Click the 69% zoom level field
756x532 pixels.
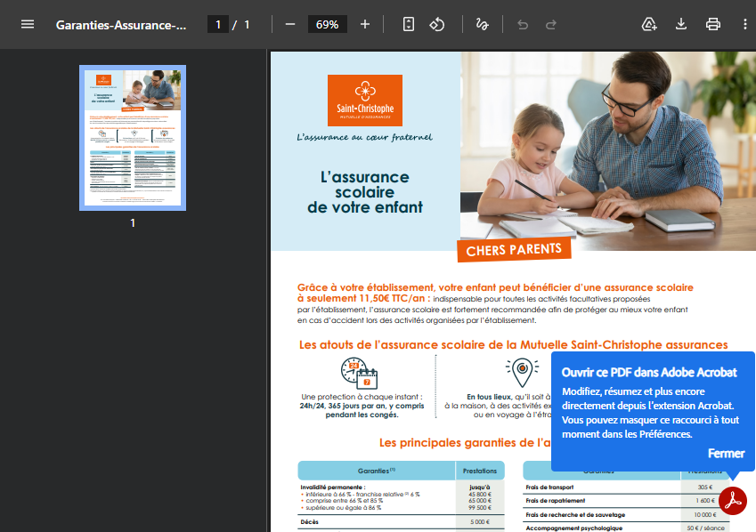coord(328,24)
